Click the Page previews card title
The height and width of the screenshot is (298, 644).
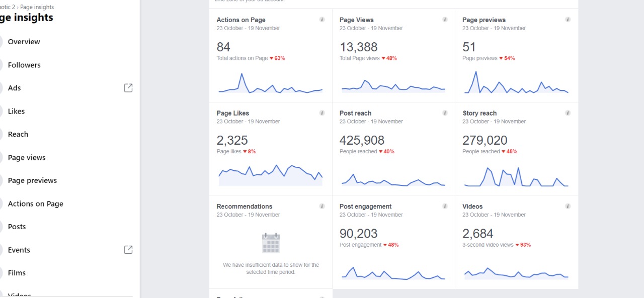pyautogui.click(x=484, y=20)
